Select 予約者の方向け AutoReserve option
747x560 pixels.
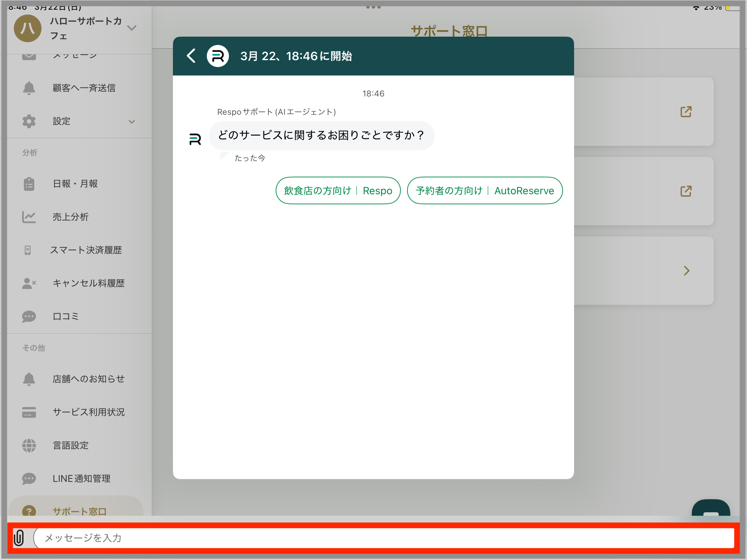(485, 190)
